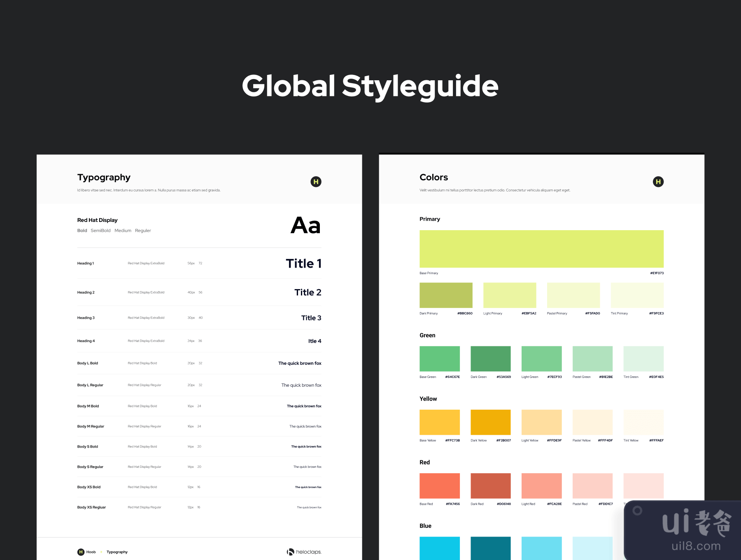Select the Pastel Red swatch

coord(592,486)
